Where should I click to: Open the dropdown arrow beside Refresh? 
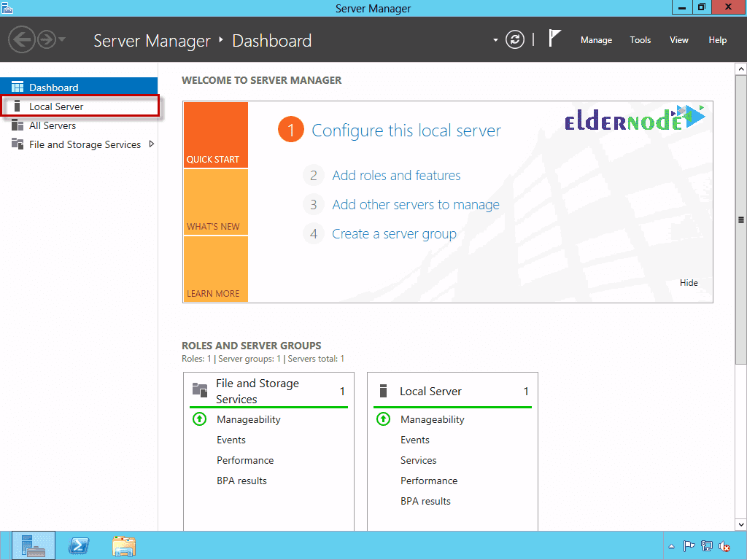click(x=495, y=40)
